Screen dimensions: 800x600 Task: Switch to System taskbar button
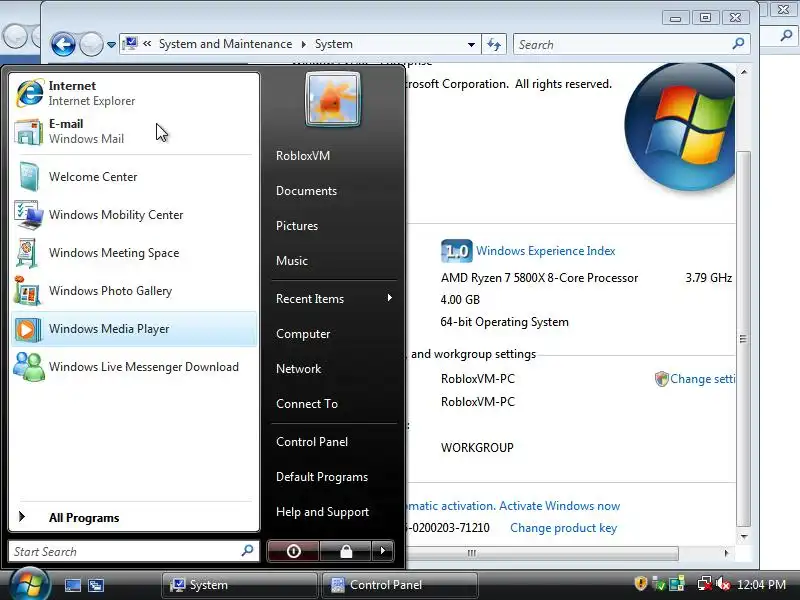[x=240, y=585]
